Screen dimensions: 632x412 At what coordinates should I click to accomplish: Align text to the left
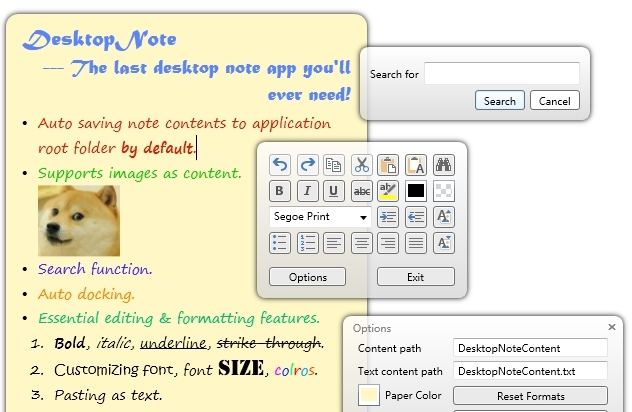pos(334,243)
